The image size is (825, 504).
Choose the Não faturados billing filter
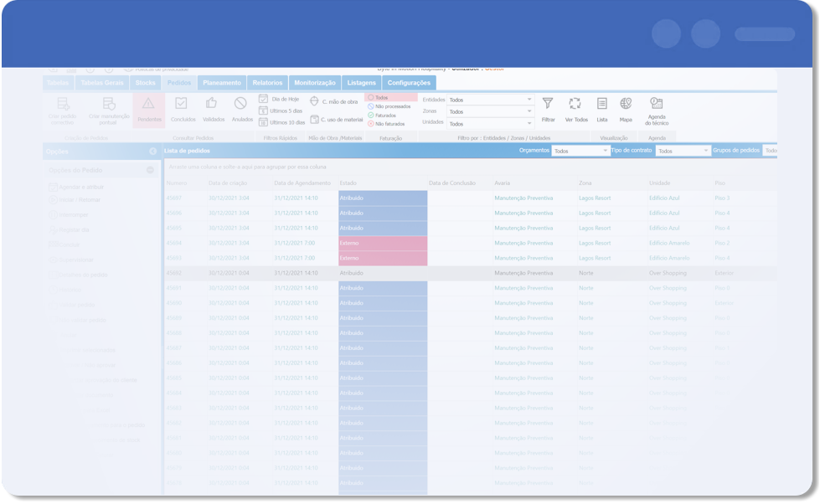389,124
